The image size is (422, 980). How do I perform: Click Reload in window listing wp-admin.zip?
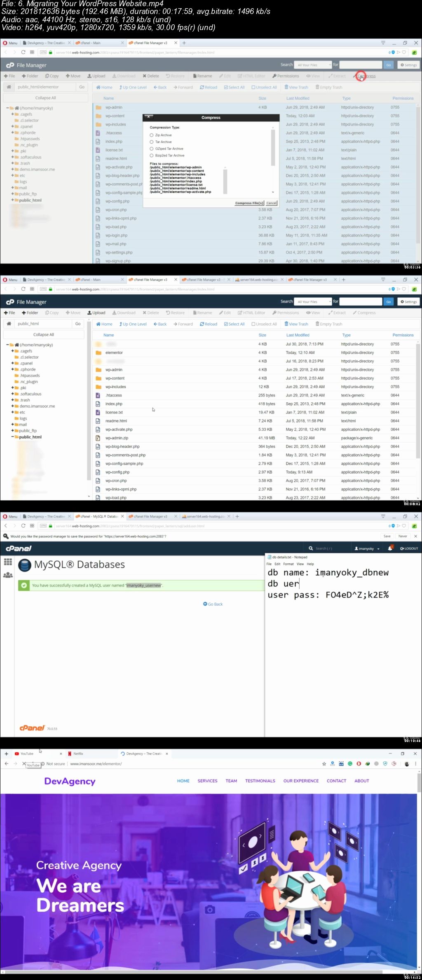click(x=209, y=324)
